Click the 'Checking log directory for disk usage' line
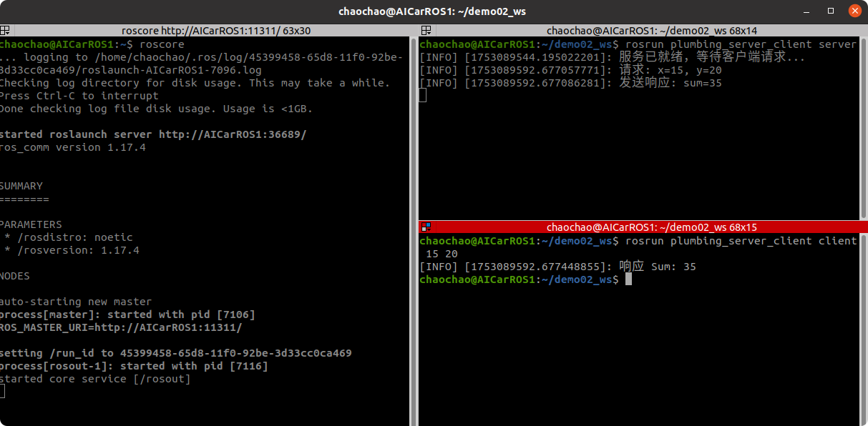Screen dimensions: 868x426 click(195, 83)
